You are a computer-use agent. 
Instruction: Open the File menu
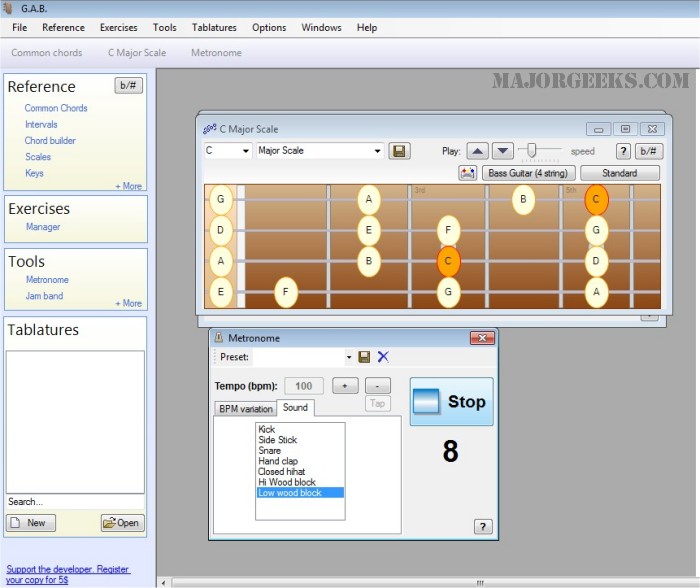[20, 28]
